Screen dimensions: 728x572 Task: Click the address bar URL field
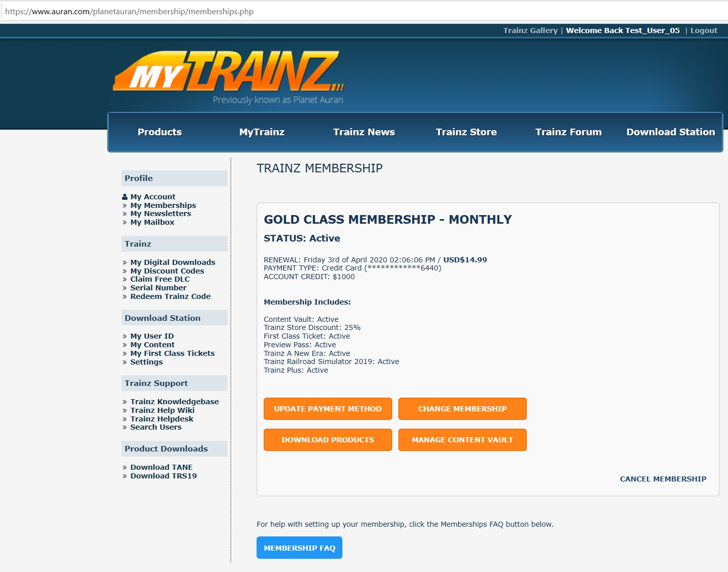point(364,11)
